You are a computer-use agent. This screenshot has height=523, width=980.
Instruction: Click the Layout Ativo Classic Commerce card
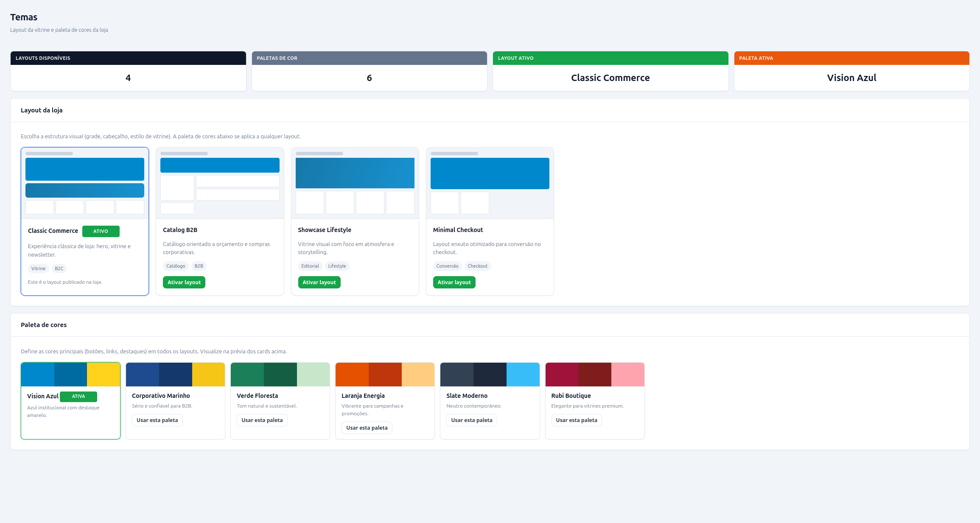(x=610, y=71)
